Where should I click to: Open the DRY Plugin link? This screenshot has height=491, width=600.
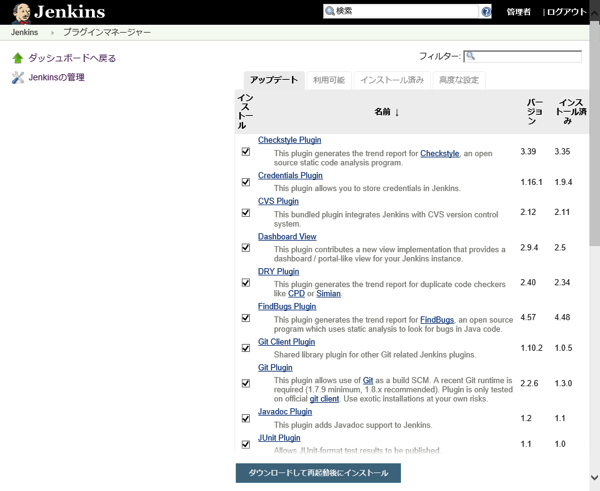pos(279,272)
